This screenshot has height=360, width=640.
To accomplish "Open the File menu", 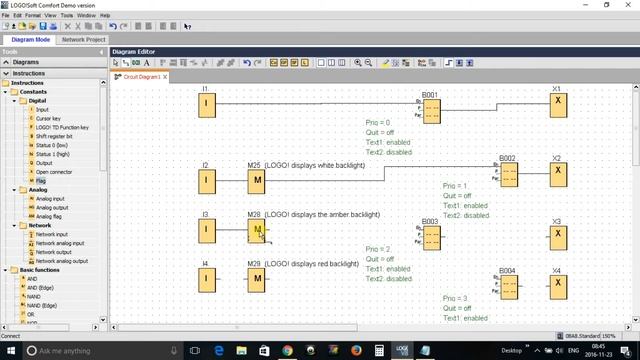I will tap(5, 16).
